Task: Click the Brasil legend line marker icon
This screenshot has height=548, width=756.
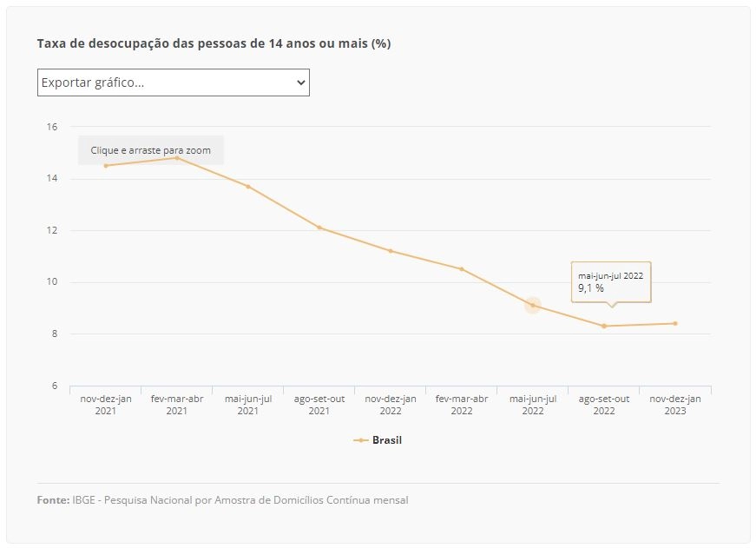Action: [361, 440]
